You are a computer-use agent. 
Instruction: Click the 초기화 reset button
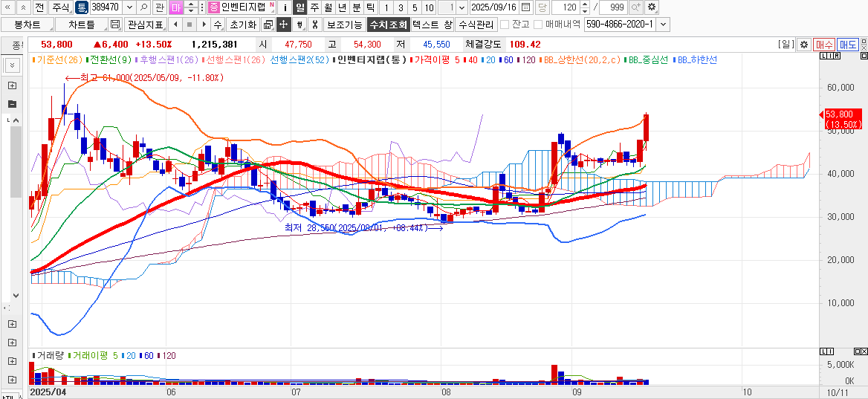tap(242, 25)
